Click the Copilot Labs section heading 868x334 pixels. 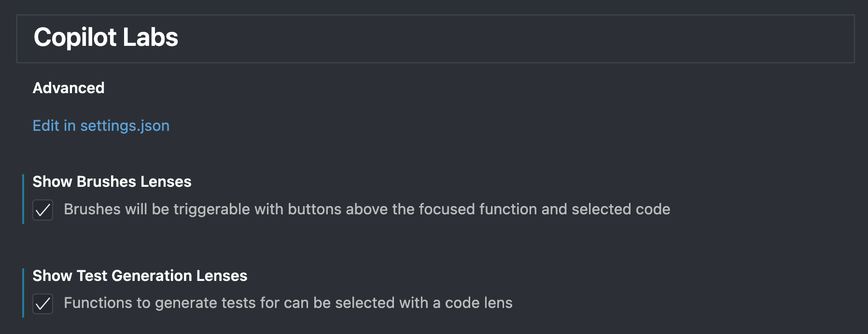tap(106, 37)
